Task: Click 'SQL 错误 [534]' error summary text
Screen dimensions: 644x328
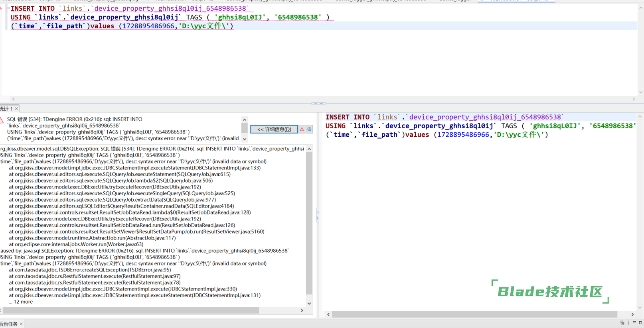Action: pyautogui.click(x=24, y=119)
